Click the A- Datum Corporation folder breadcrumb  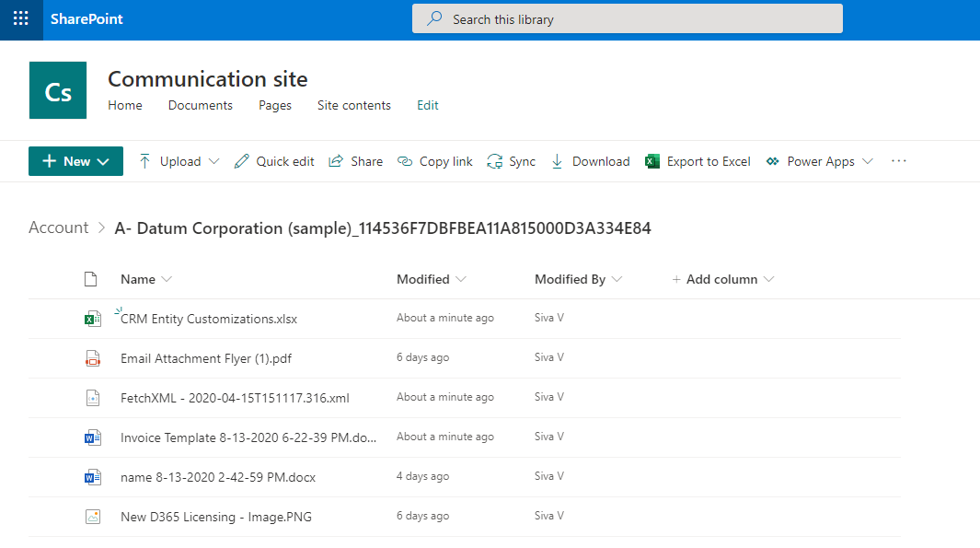tap(383, 228)
